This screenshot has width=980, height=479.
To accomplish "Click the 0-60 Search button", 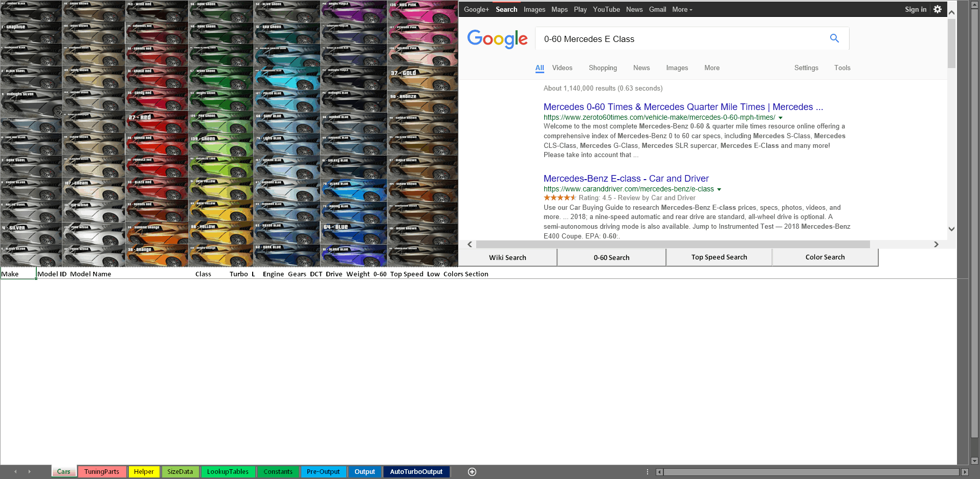I will coord(612,257).
